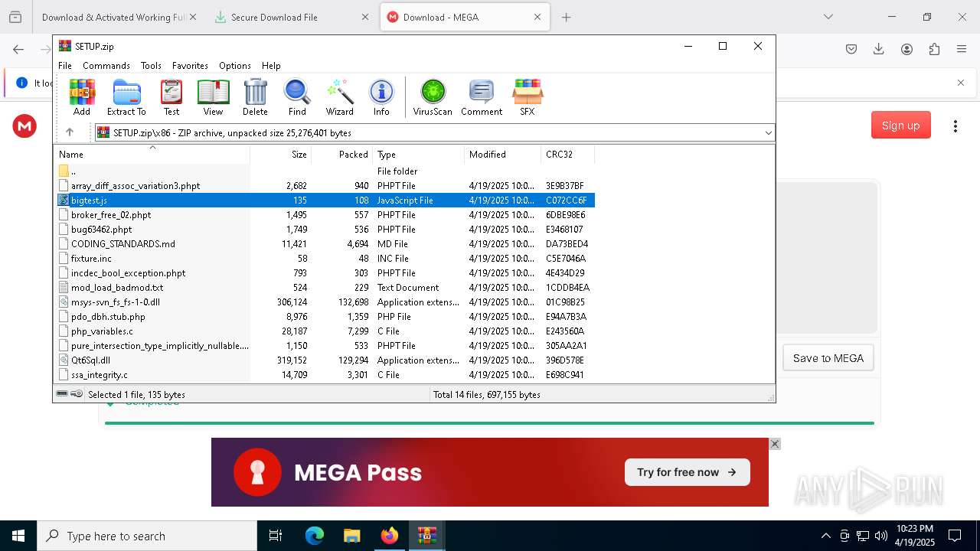
Task: Show hidden system tray icons
Action: point(825,536)
